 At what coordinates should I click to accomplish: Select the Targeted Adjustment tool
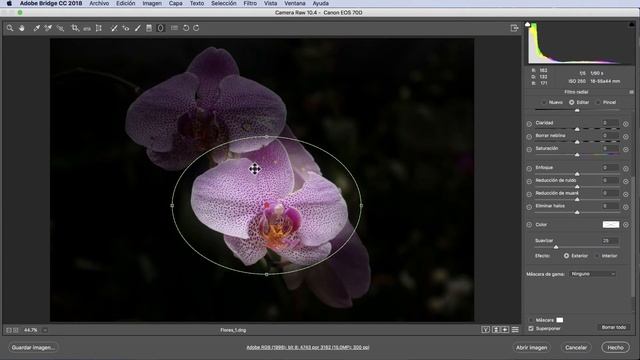pyautogui.click(x=60, y=28)
